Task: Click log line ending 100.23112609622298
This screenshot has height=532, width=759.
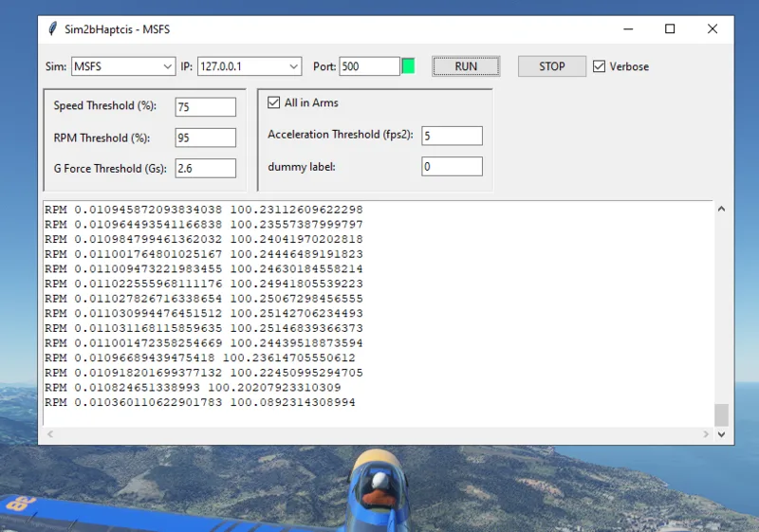Action: point(204,210)
